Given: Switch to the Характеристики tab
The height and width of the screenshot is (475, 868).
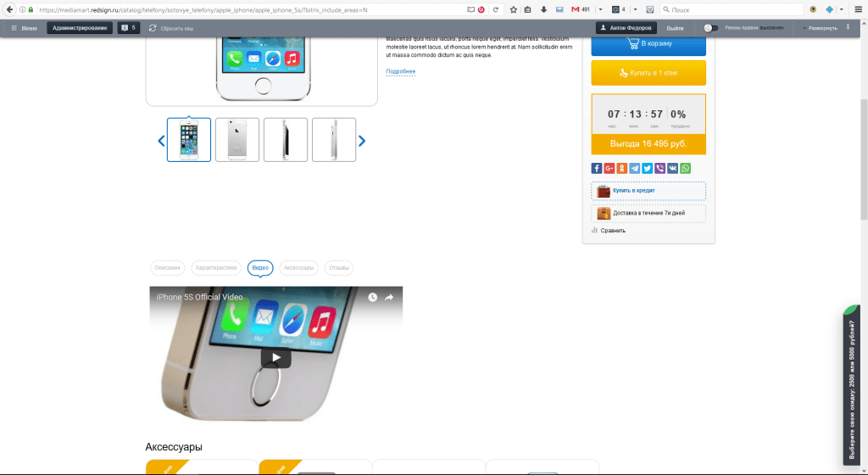Looking at the screenshot, I should [x=216, y=268].
